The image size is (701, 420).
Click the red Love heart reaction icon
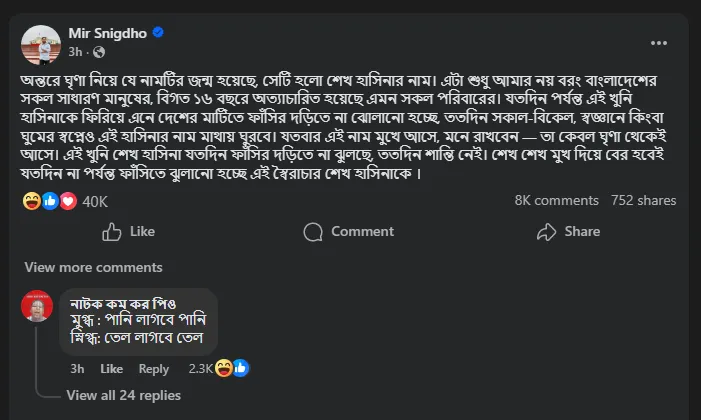[x=67, y=200]
